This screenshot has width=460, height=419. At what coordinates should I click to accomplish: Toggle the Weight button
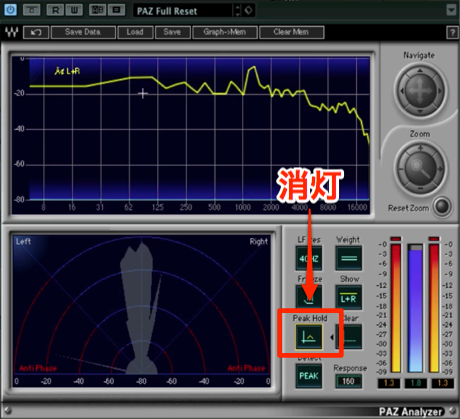point(349,258)
